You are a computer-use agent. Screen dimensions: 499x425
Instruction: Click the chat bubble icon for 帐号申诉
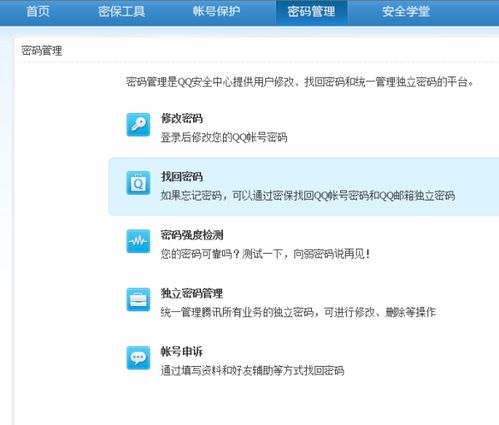(x=138, y=358)
